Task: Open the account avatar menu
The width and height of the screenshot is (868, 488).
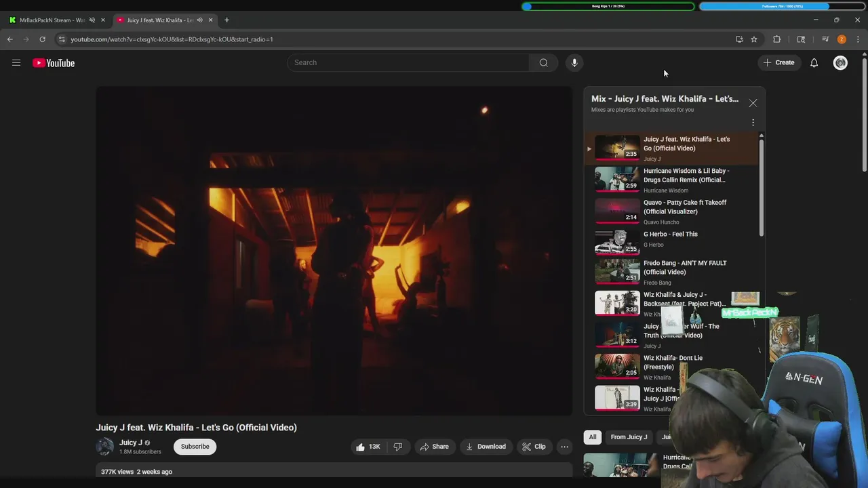Action: click(840, 63)
